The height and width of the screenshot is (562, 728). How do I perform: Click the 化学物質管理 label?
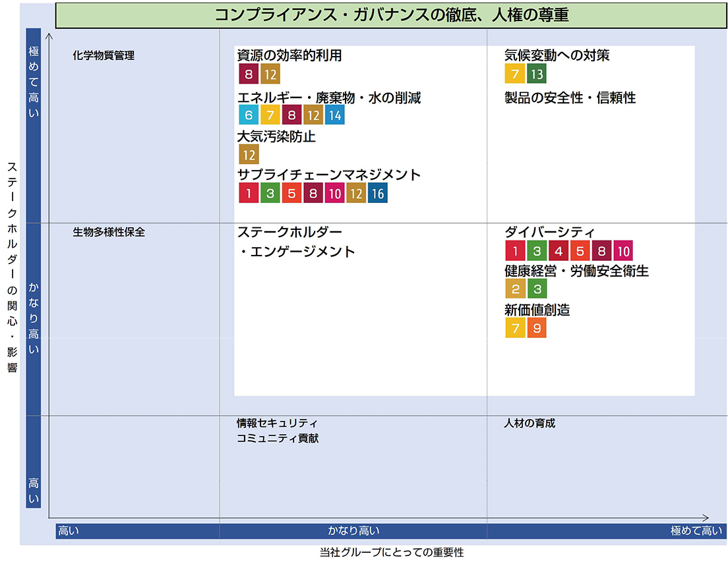[104, 56]
